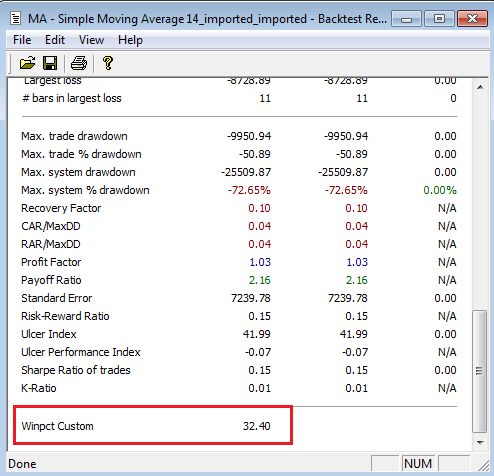Click the 'RAR/MaxDD' label
494x476 pixels.
coord(51,244)
